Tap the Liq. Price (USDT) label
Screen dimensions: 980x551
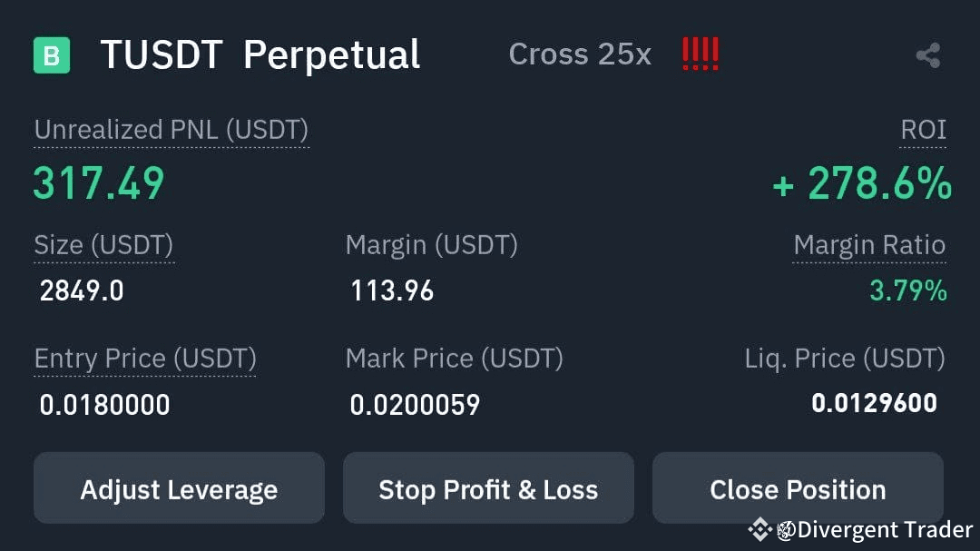tap(845, 359)
